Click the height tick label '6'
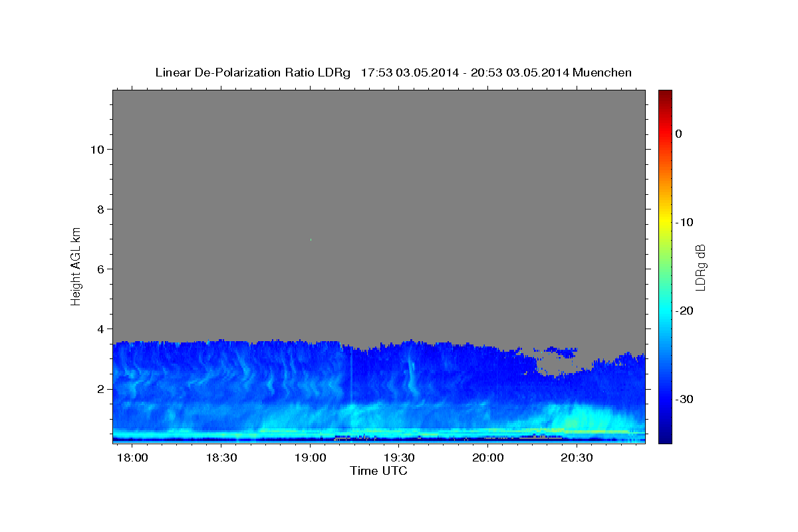Viewport: 798px width, 532px height. [99, 269]
